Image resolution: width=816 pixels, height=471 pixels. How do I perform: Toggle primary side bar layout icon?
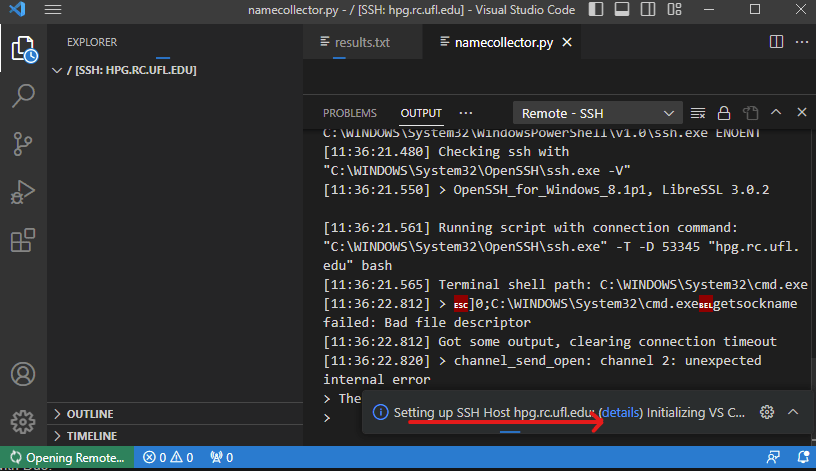click(596, 9)
